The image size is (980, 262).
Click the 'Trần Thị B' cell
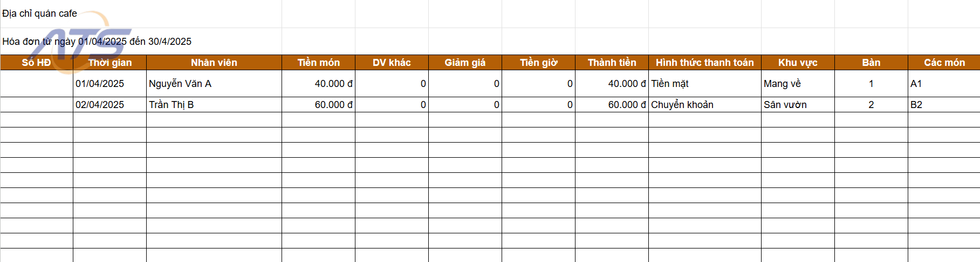point(214,105)
